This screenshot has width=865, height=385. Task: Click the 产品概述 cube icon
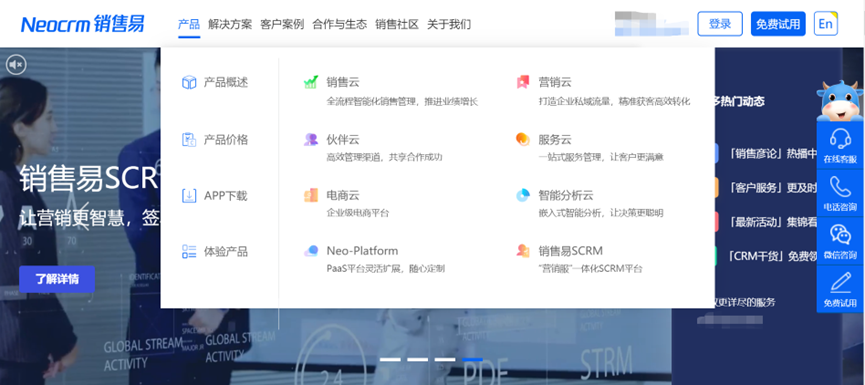(189, 83)
